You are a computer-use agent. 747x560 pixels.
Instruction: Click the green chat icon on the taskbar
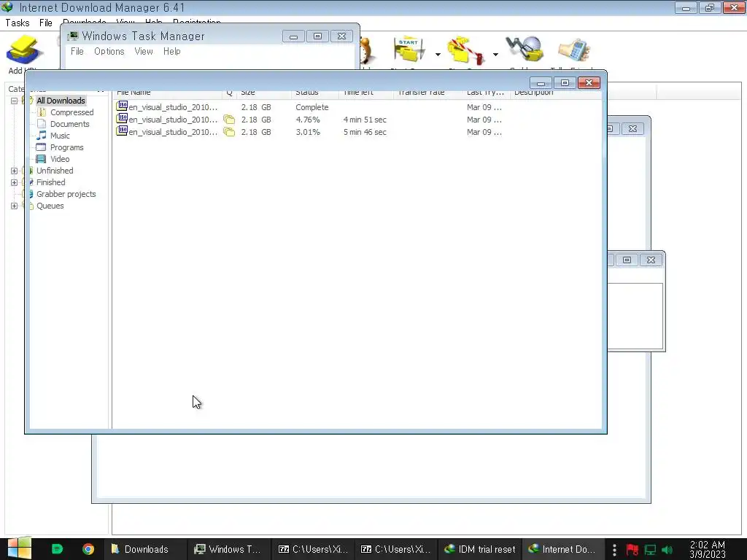point(57,549)
